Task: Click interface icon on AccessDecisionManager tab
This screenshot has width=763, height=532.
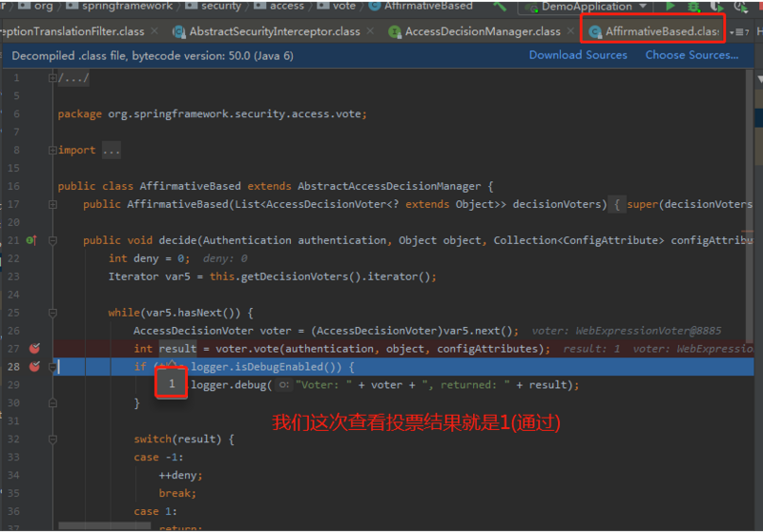Action: click(x=395, y=32)
